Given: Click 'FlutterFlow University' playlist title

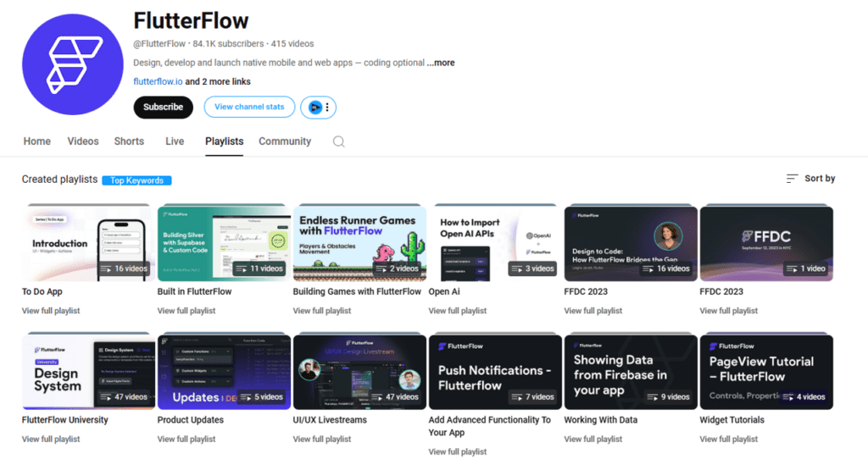Looking at the screenshot, I should point(64,420).
